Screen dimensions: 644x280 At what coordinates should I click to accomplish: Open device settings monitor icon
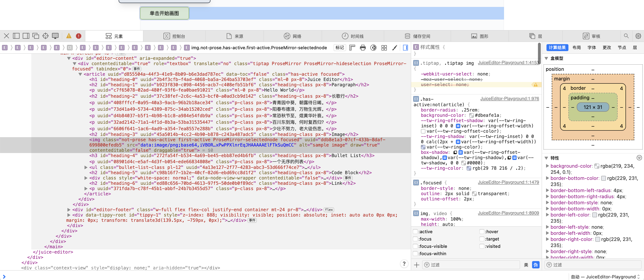coord(55,36)
